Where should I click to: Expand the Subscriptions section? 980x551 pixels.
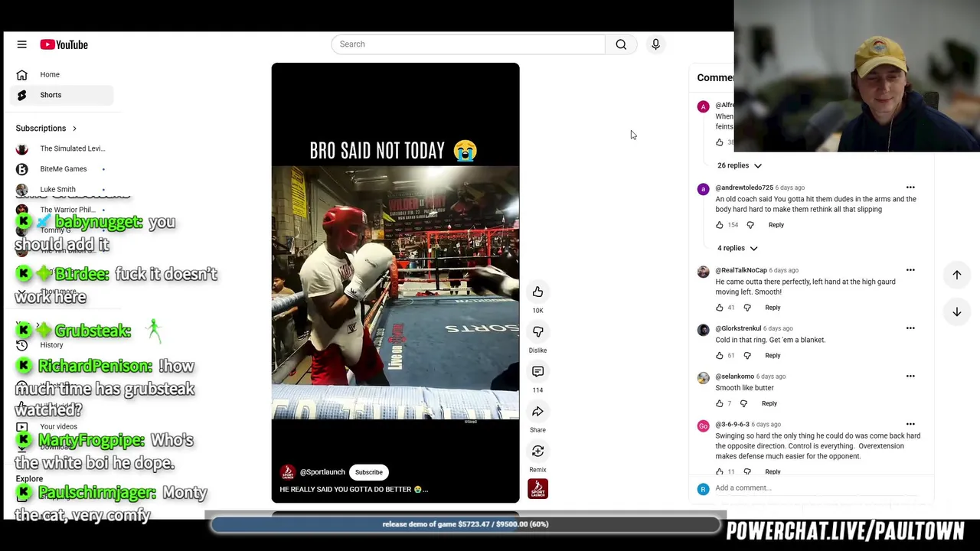(47, 128)
